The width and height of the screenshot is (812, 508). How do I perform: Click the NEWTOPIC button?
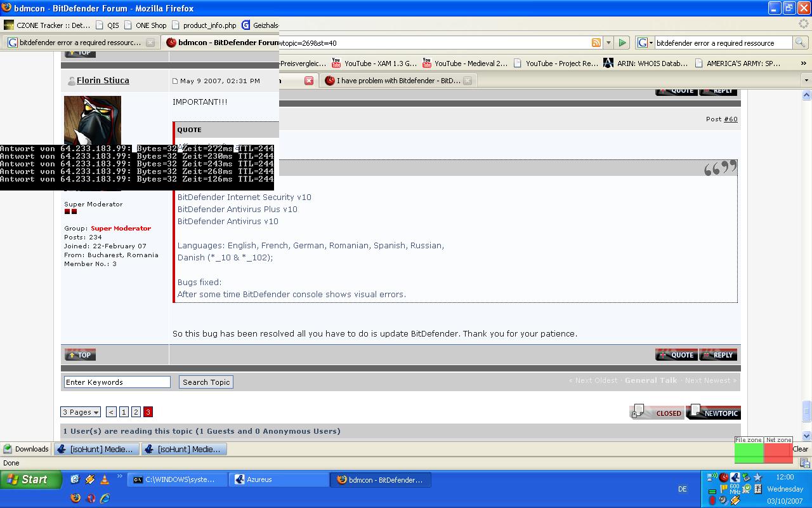click(714, 412)
